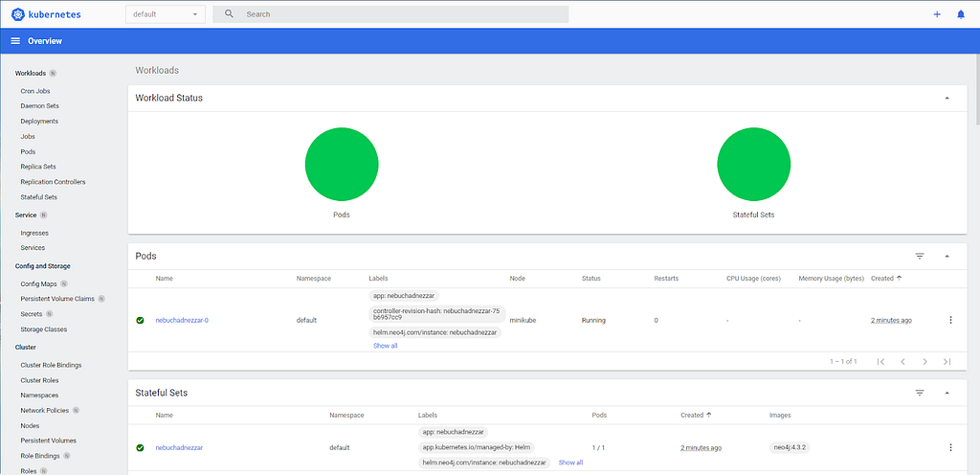Viewport: 980px width, 475px height.
Task: Open Cluster Roles in sidebar
Action: click(x=40, y=380)
